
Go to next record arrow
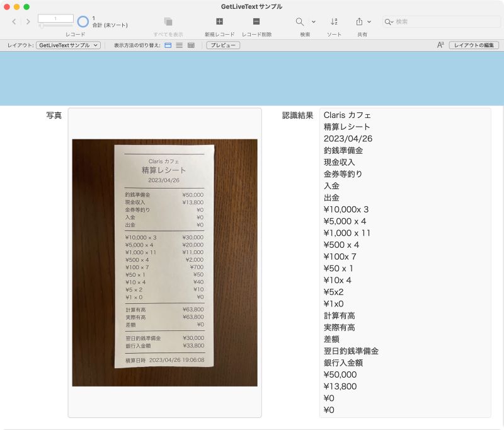[x=28, y=21]
